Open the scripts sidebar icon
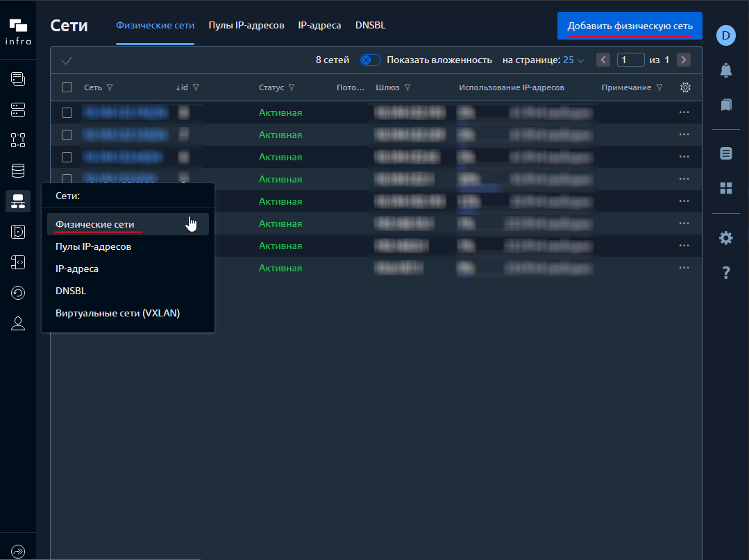The height and width of the screenshot is (560, 749). tap(18, 262)
